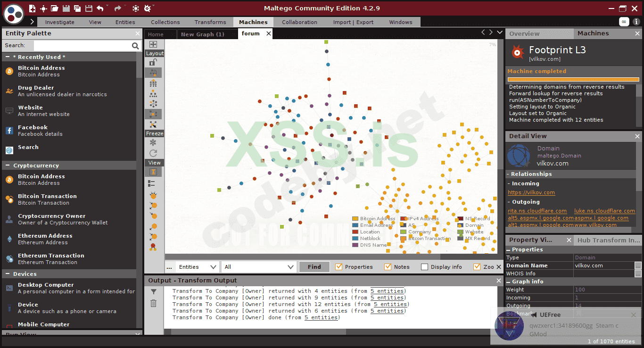Viewport: 644px width, 348px height.
Task: Open the Import | Export ribbon tab
Action: click(353, 22)
